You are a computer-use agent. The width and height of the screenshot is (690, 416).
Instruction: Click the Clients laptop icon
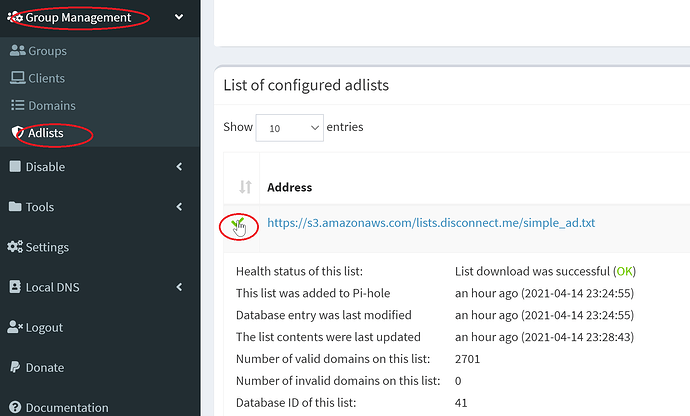(18, 78)
